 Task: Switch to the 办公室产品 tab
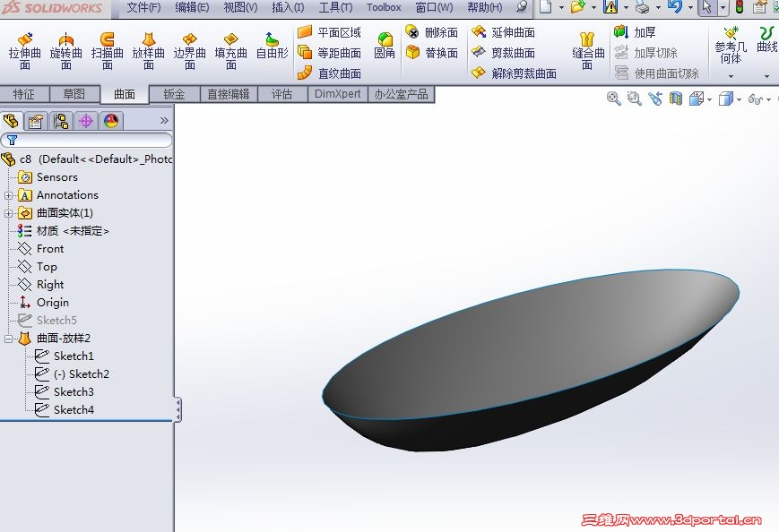402,94
